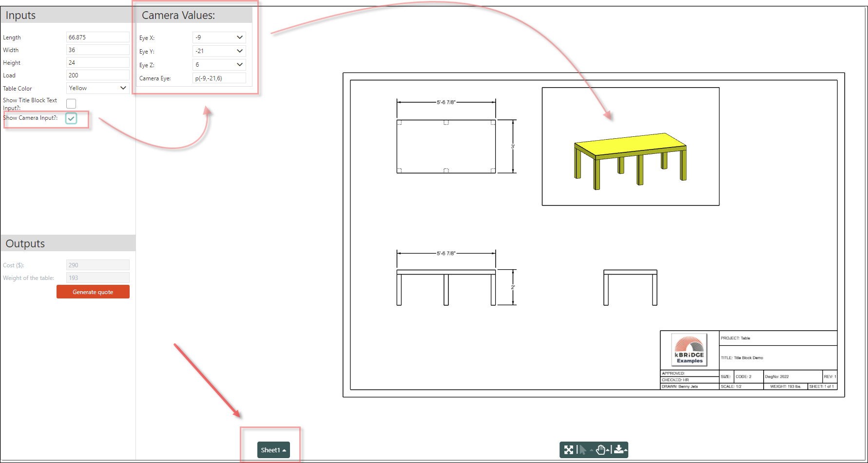Click the "TITLE: Title Block Demo" text
Image resolution: width=868 pixels, height=463 pixels.
tap(742, 358)
